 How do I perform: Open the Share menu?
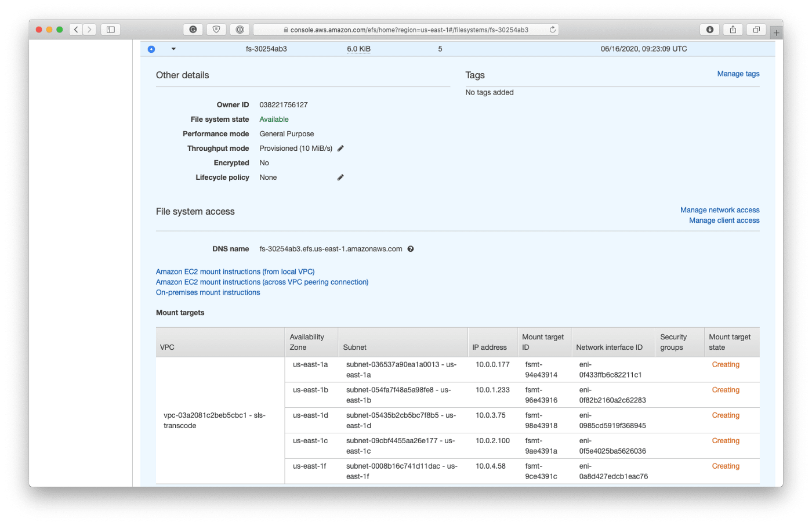[x=733, y=30]
